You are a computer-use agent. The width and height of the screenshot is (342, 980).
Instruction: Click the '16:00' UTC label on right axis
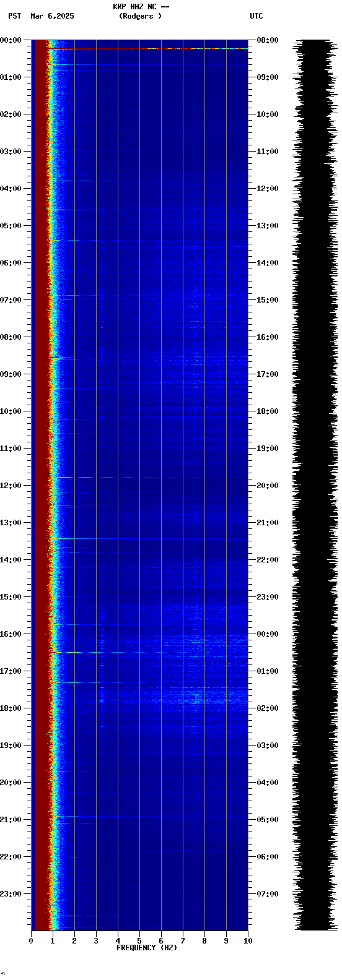click(268, 337)
